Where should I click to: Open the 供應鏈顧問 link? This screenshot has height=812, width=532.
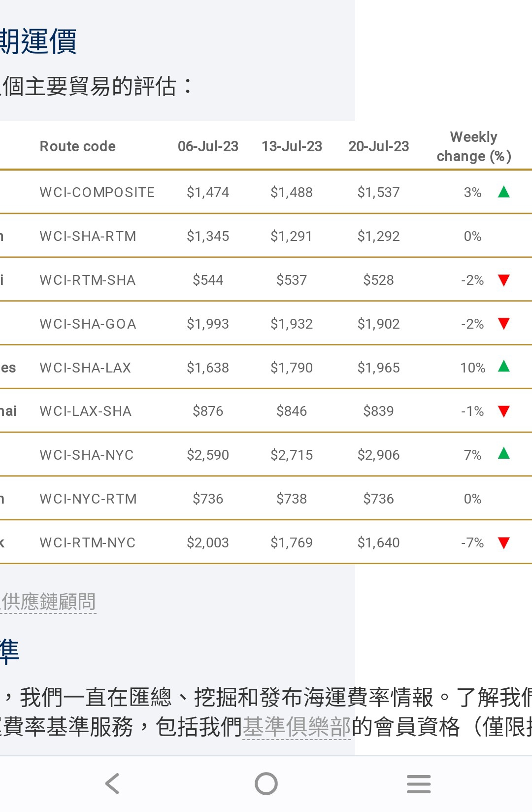coord(49,602)
